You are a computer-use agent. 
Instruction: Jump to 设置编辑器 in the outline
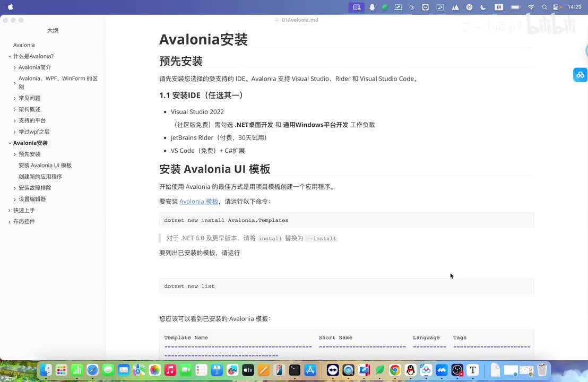32,199
